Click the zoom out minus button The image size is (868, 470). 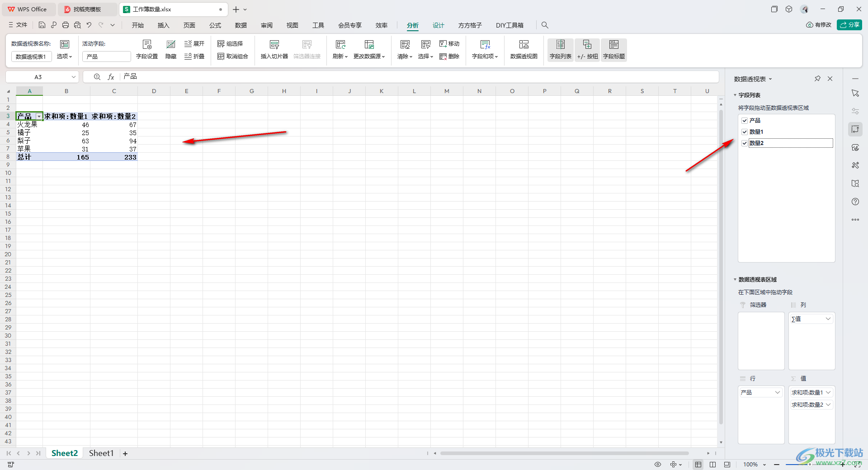pyautogui.click(x=777, y=465)
